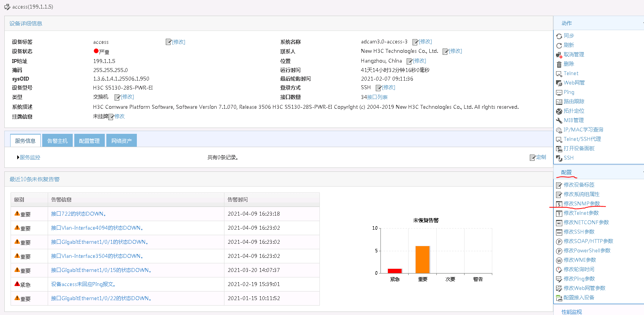644x315 pixels.
Task: Collapse the 配置 configuration panel header
Action: (x=598, y=172)
